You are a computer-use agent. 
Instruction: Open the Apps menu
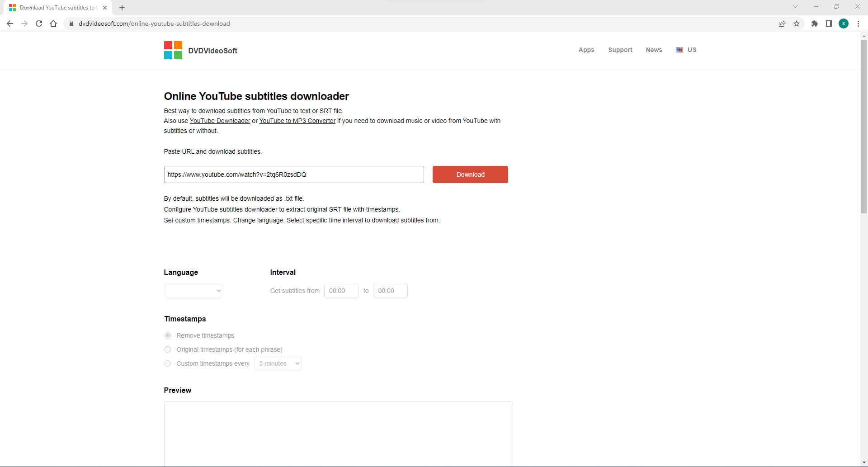pos(586,50)
